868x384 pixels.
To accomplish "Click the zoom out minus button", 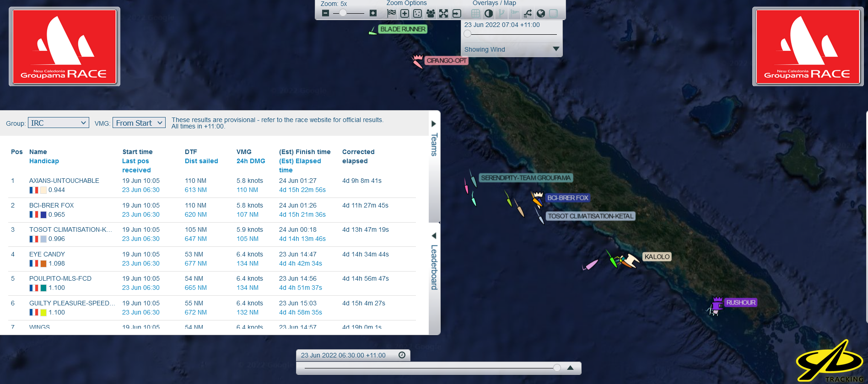I will (x=325, y=13).
